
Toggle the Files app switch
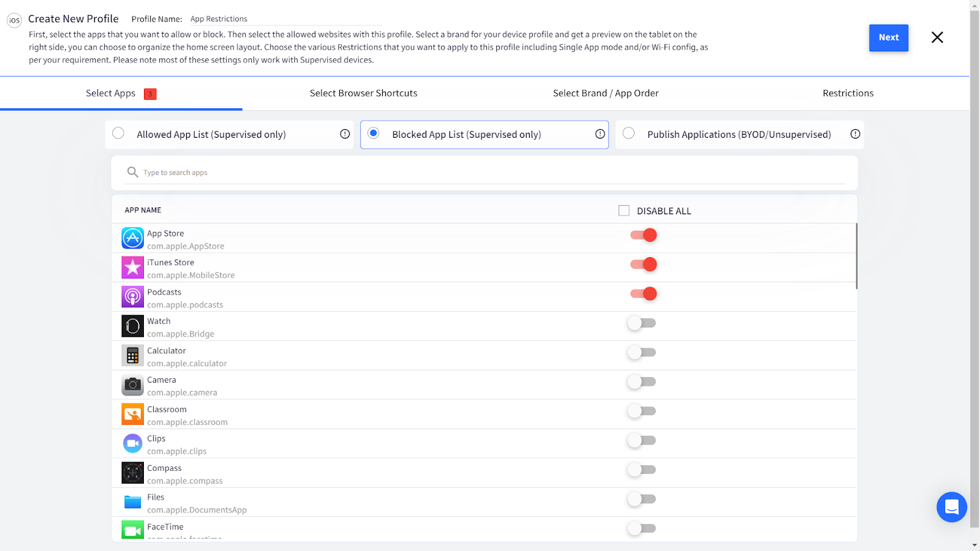[x=641, y=500]
